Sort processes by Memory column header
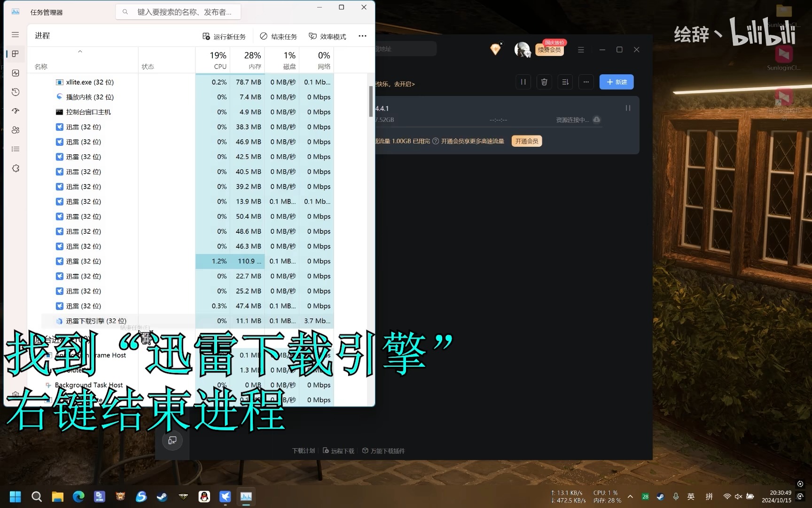Screen dimensions: 812x508 (x=248, y=60)
